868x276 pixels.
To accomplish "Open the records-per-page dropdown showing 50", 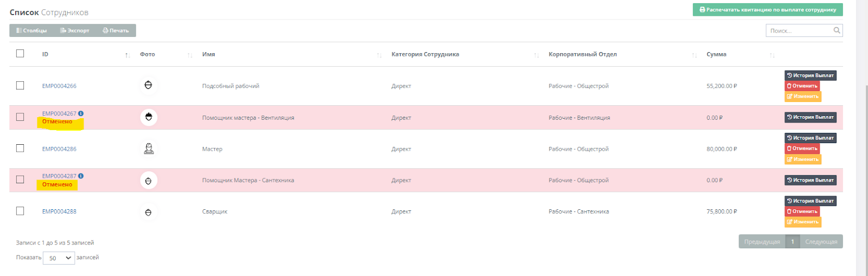I will click(x=59, y=258).
